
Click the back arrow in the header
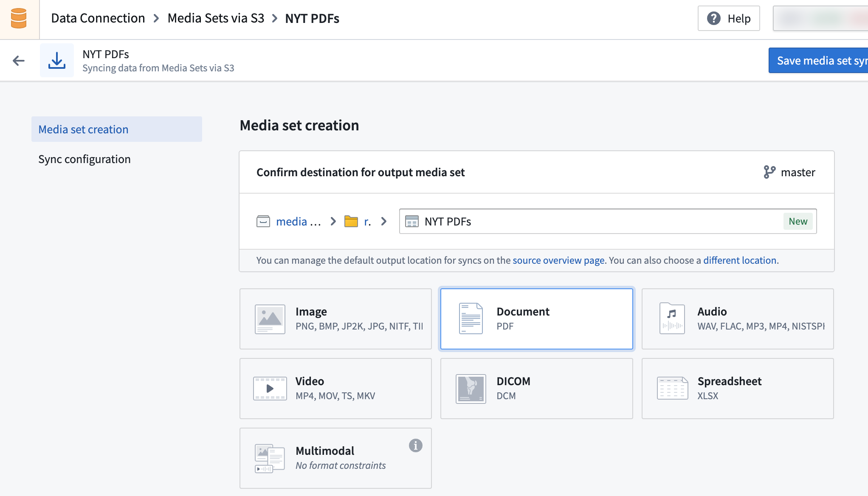tap(19, 60)
